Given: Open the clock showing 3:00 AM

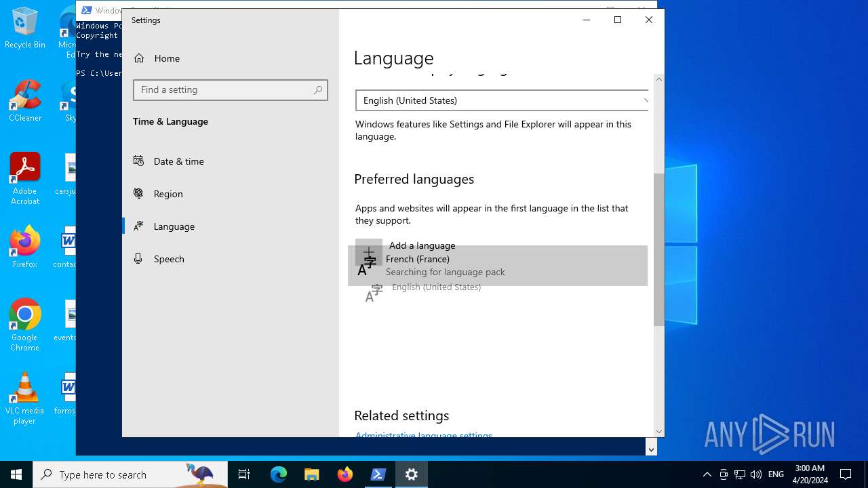Looking at the screenshot, I should (x=810, y=474).
